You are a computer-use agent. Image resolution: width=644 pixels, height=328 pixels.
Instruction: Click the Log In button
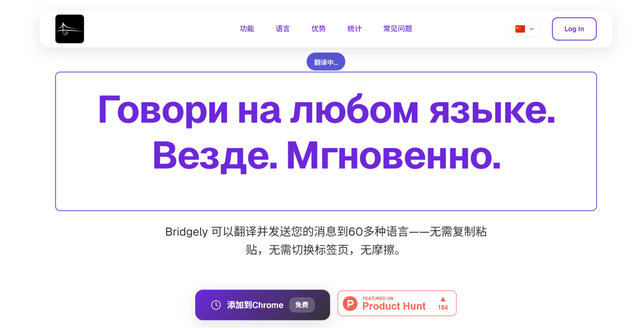[574, 29]
